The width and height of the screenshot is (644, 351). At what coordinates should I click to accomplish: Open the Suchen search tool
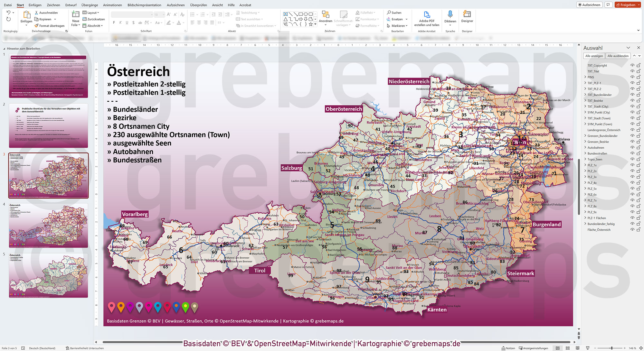395,13
